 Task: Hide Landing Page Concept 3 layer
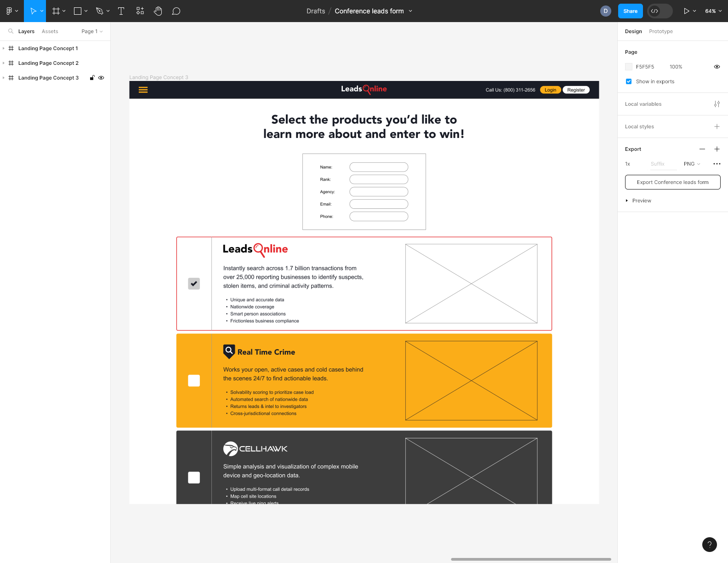click(101, 78)
